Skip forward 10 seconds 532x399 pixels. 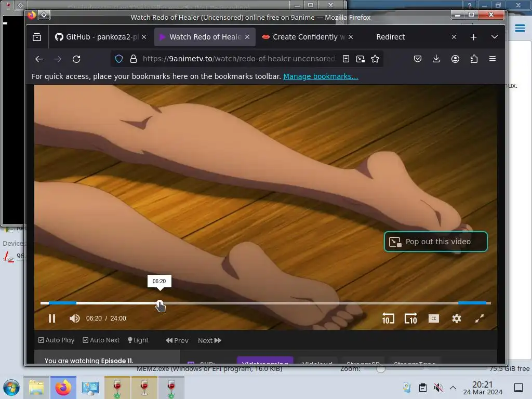click(410, 318)
